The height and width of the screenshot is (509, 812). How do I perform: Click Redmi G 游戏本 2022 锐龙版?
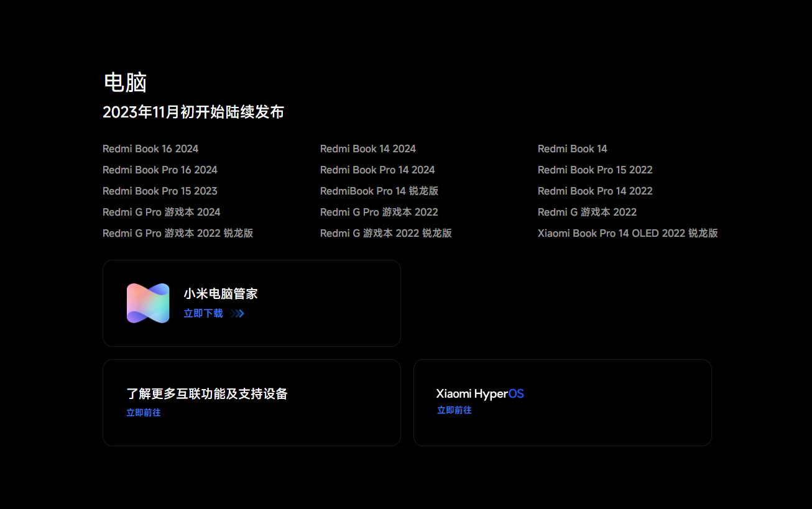(386, 233)
